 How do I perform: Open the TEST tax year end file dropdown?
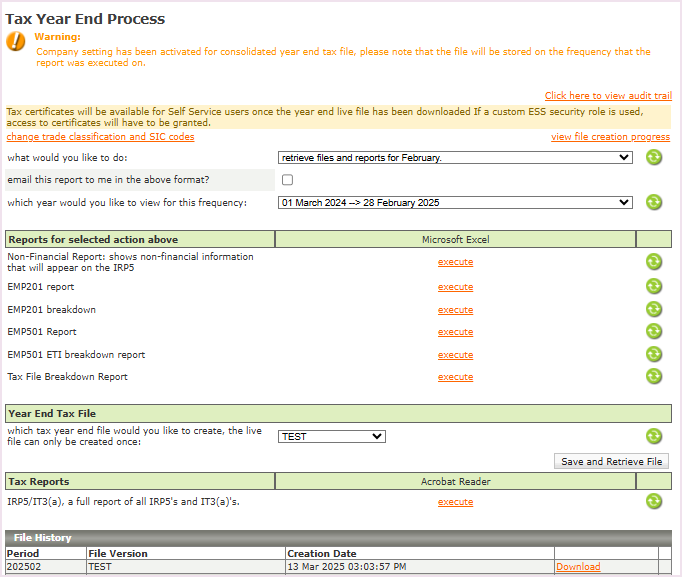coord(331,436)
